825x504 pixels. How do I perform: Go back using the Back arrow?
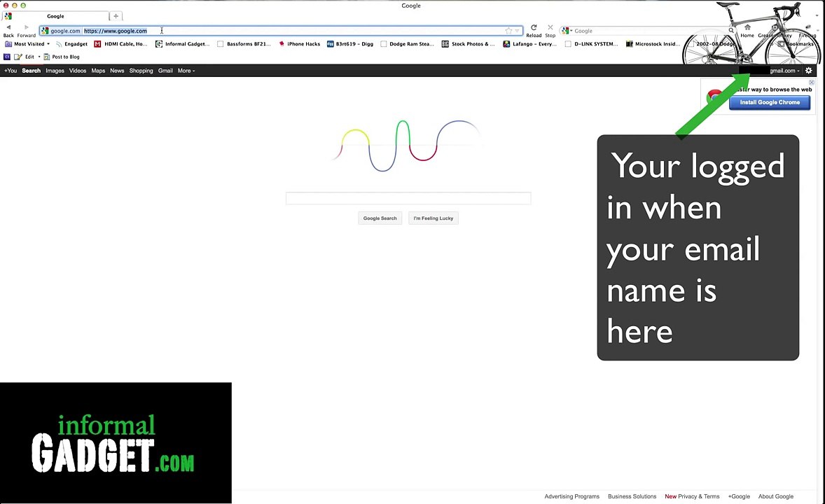tap(8, 27)
